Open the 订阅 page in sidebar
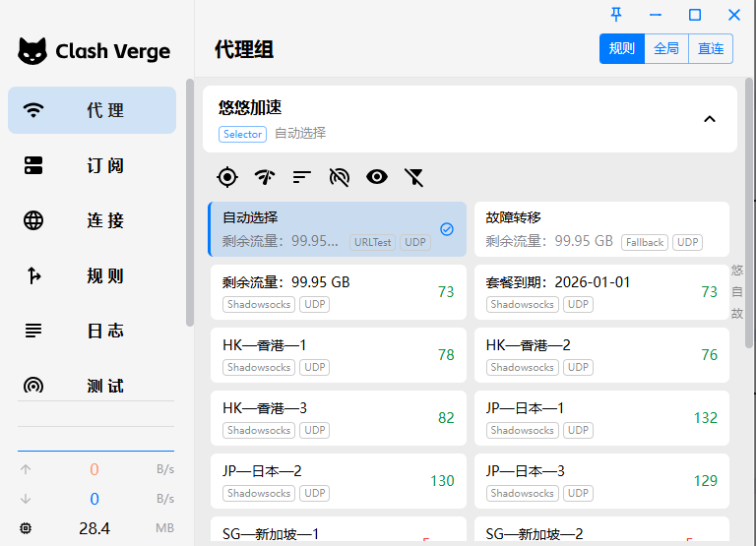 [x=92, y=165]
